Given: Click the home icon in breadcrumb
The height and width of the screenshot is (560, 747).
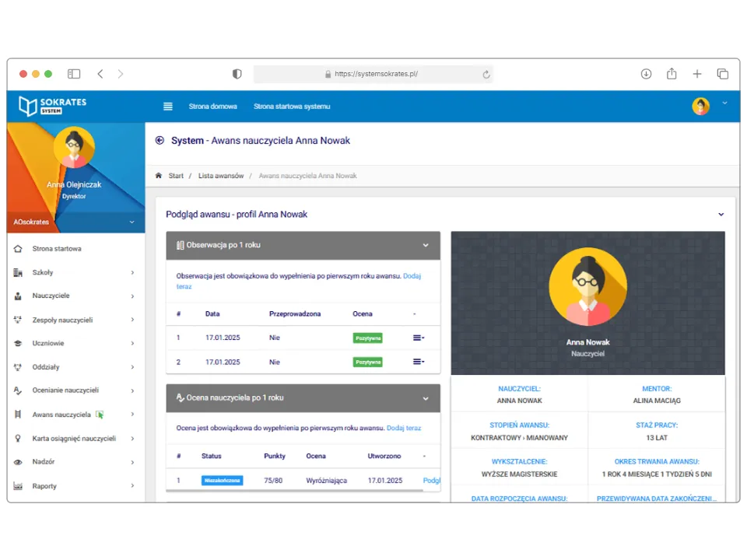Looking at the screenshot, I should [159, 176].
